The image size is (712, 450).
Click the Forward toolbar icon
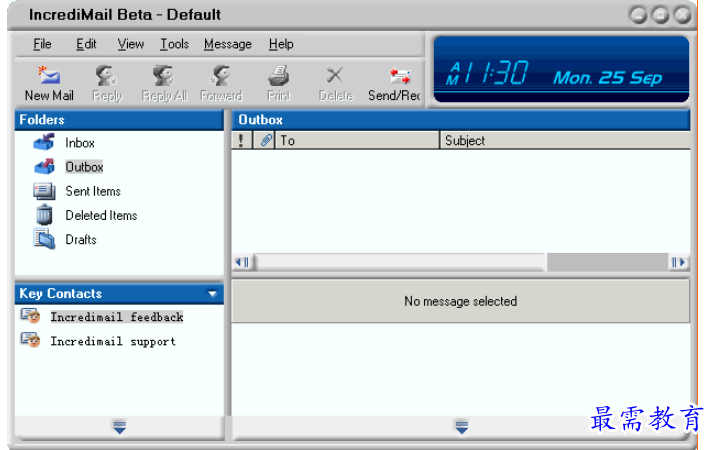pos(221,76)
